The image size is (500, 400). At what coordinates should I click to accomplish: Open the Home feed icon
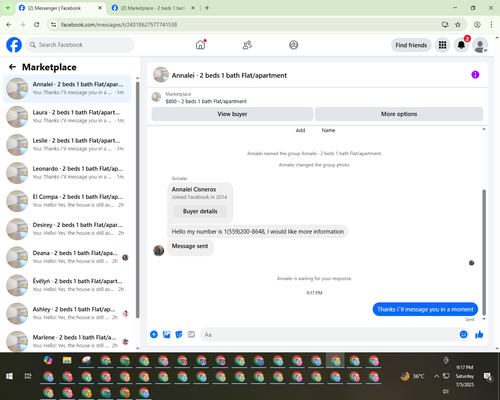pyautogui.click(x=201, y=45)
